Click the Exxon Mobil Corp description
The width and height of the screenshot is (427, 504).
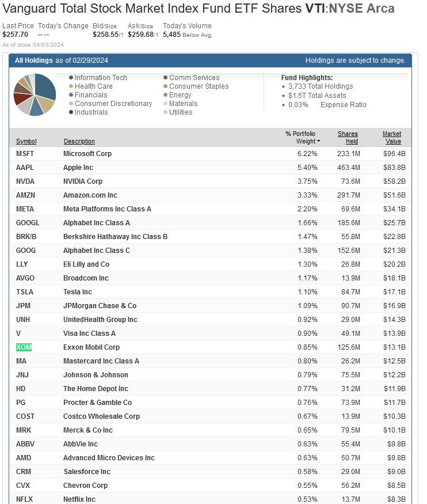[x=91, y=347]
